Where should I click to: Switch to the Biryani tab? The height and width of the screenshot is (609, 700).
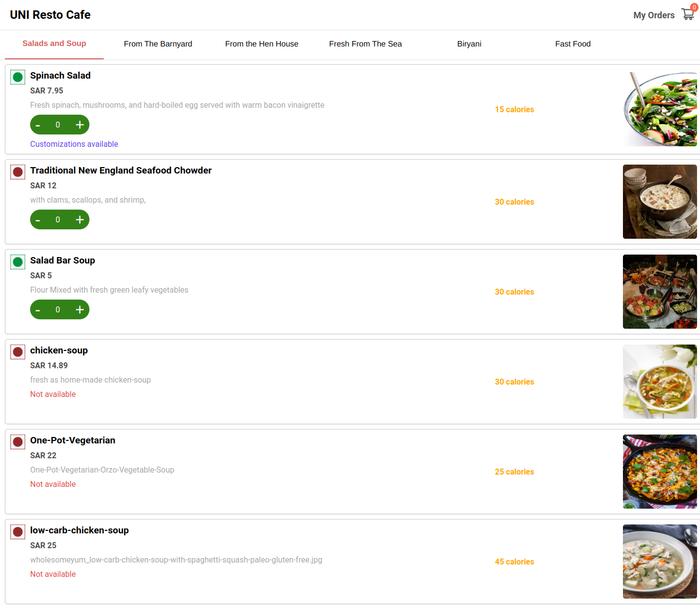click(x=469, y=44)
